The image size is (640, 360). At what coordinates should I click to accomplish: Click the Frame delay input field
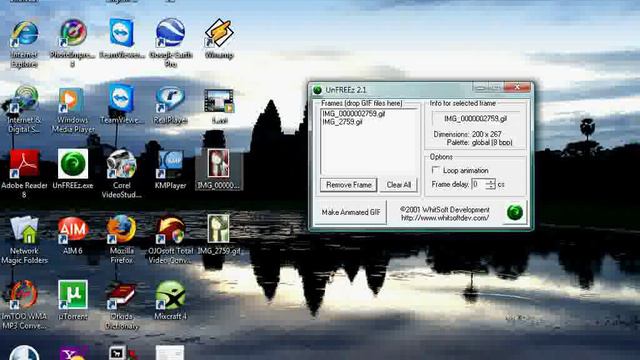478,184
